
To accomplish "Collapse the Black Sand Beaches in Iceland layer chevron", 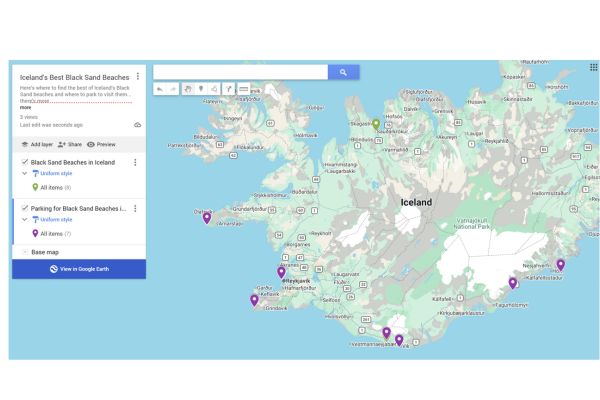I will pyautogui.click(x=25, y=173).
